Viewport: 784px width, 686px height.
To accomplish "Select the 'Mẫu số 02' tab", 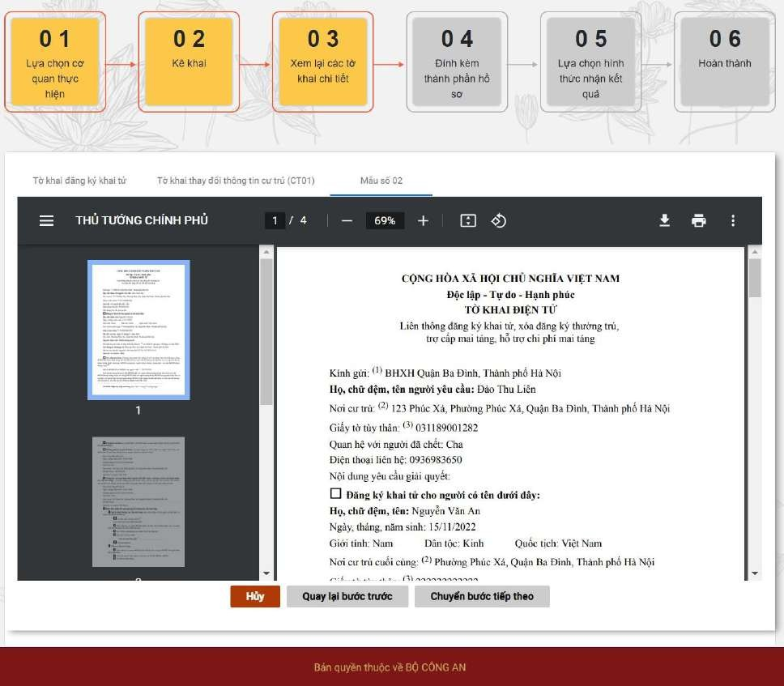I will pyautogui.click(x=381, y=180).
